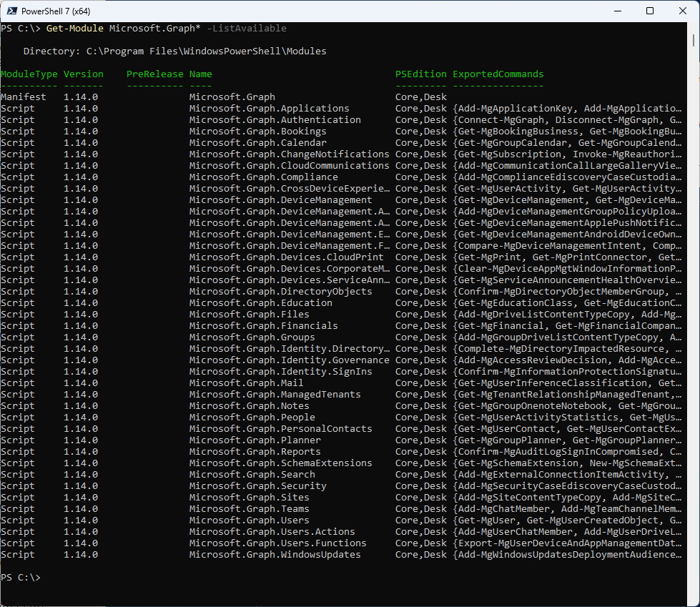This screenshot has width=700, height=607.
Task: Click 'Microsoft.Graph.Devices.CloudPrint' module name
Action: 286,257
